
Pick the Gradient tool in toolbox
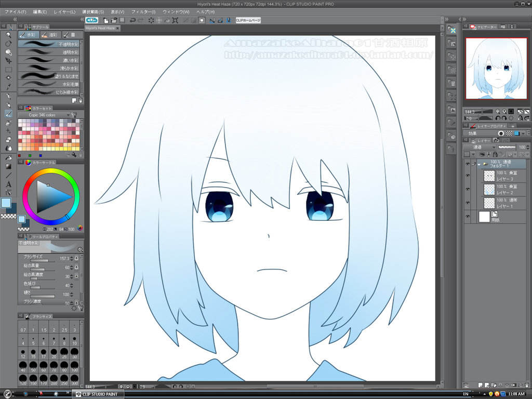click(8, 166)
